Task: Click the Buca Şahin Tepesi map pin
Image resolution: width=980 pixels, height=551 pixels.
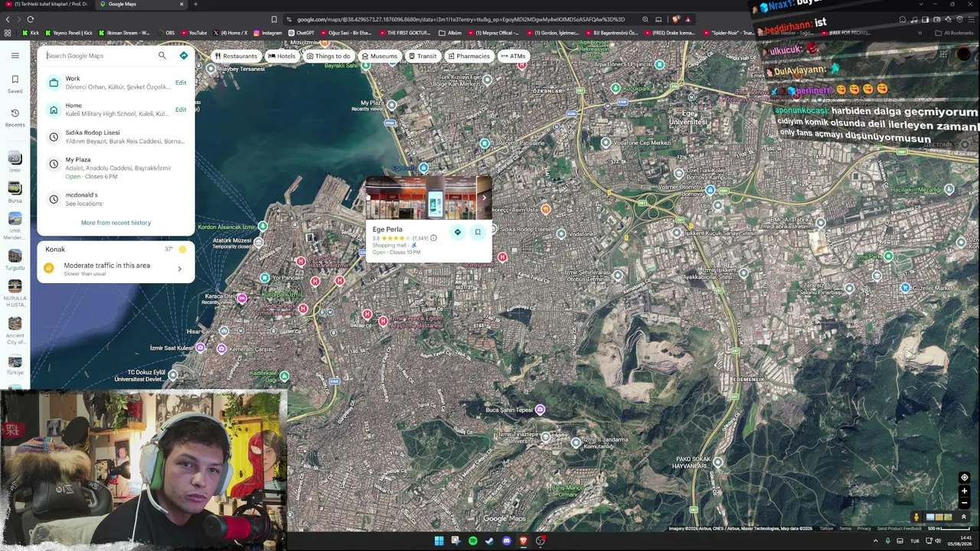Action: [541, 409]
